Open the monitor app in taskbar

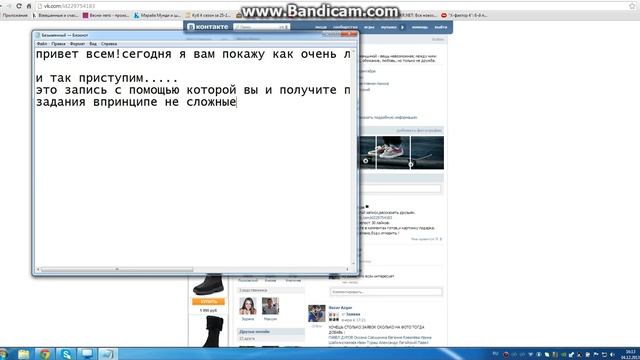(x=87, y=354)
